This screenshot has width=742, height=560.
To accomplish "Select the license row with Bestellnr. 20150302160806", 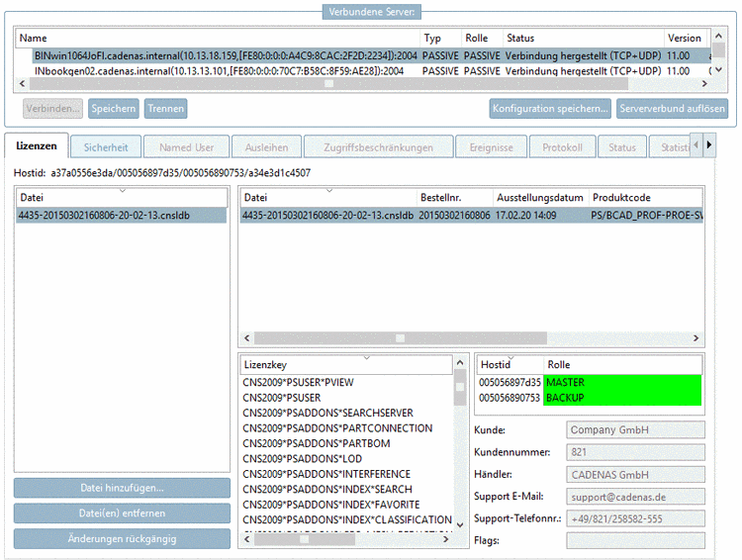I will click(x=471, y=216).
